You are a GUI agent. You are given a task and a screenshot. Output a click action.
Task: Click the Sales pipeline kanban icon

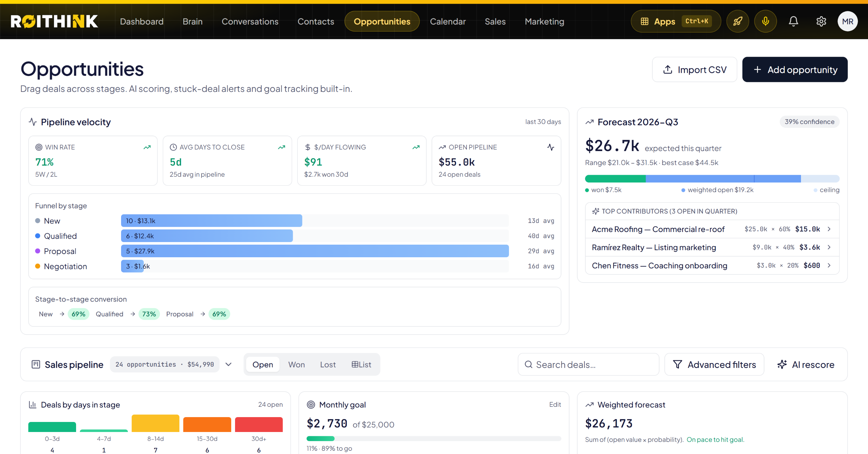click(x=36, y=364)
